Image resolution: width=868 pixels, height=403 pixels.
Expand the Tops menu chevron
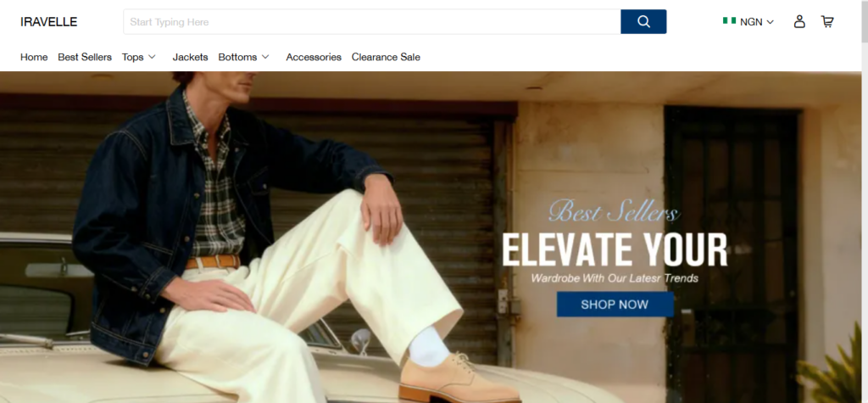tap(152, 57)
